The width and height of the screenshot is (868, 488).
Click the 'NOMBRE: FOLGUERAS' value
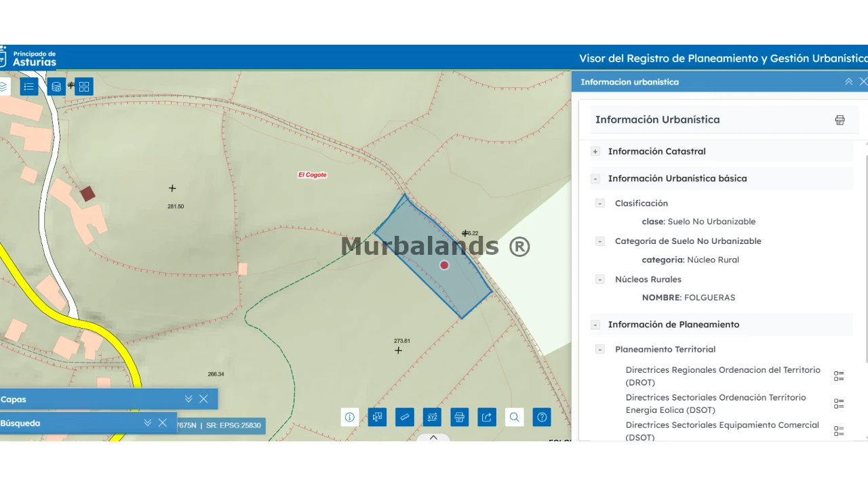click(x=688, y=298)
